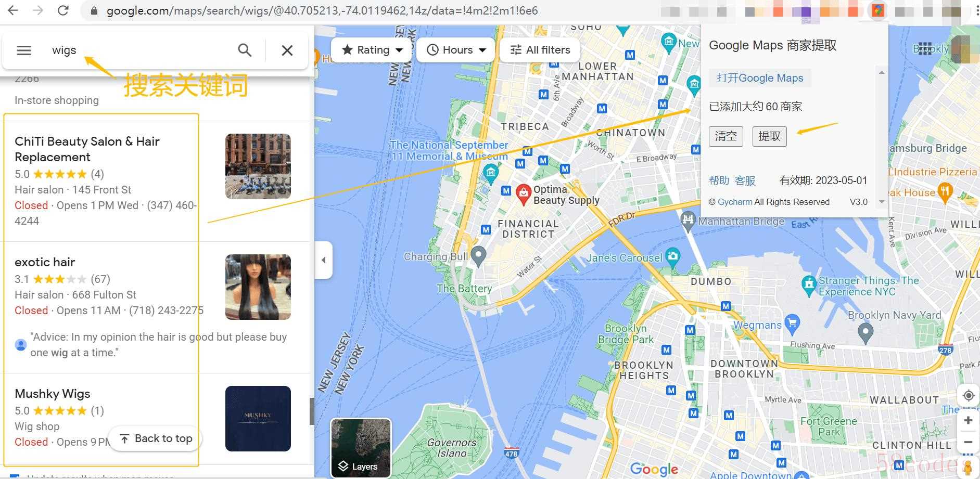Click the browser back arrow

(x=13, y=10)
